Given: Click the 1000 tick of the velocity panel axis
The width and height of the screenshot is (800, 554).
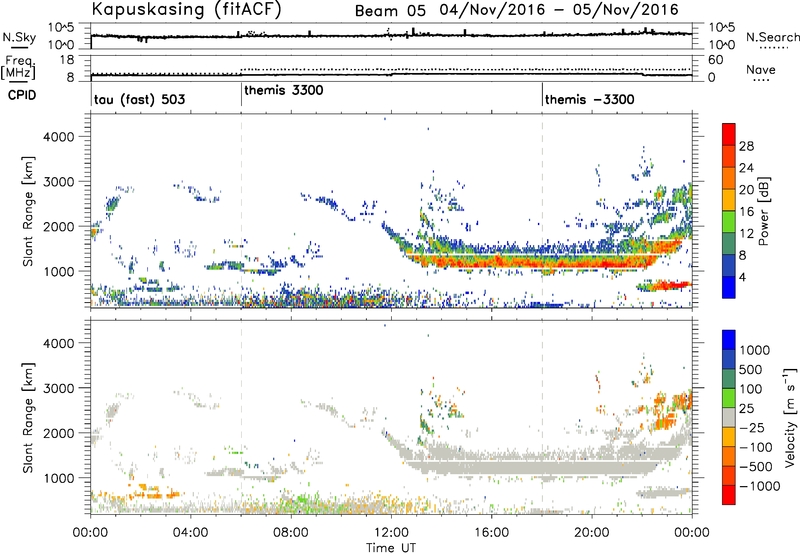Looking at the screenshot, I should pos(58,478).
